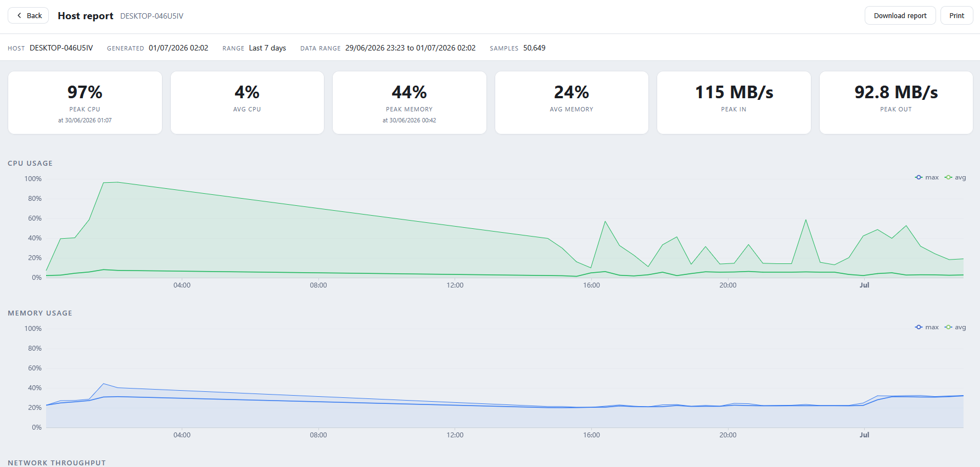Go back using the Back button
Viewport: 980px width, 467px height.
[x=29, y=15]
